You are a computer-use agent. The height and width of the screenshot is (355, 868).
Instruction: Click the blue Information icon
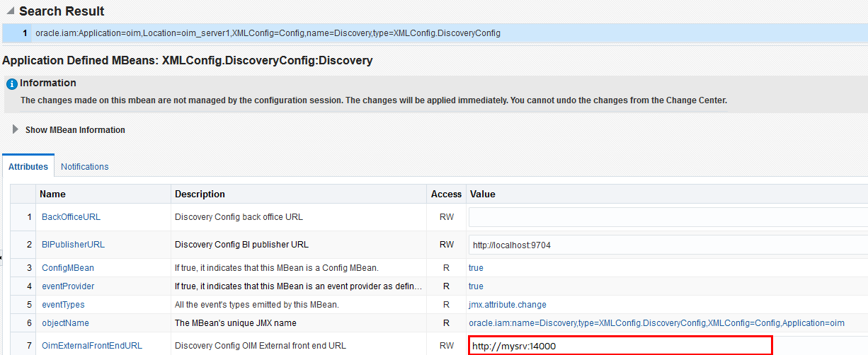click(11, 84)
